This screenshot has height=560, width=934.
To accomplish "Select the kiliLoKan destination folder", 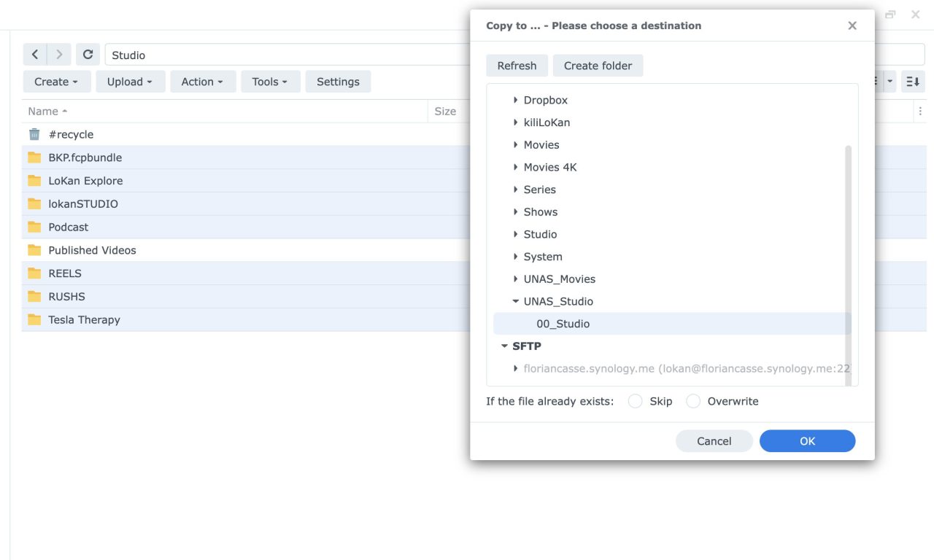I will coord(547,122).
